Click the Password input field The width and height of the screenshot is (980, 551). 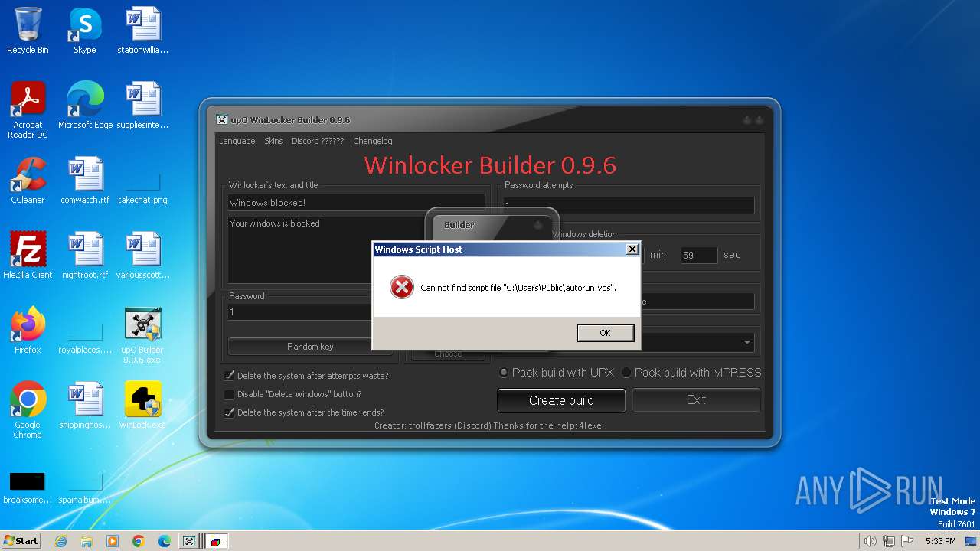300,312
